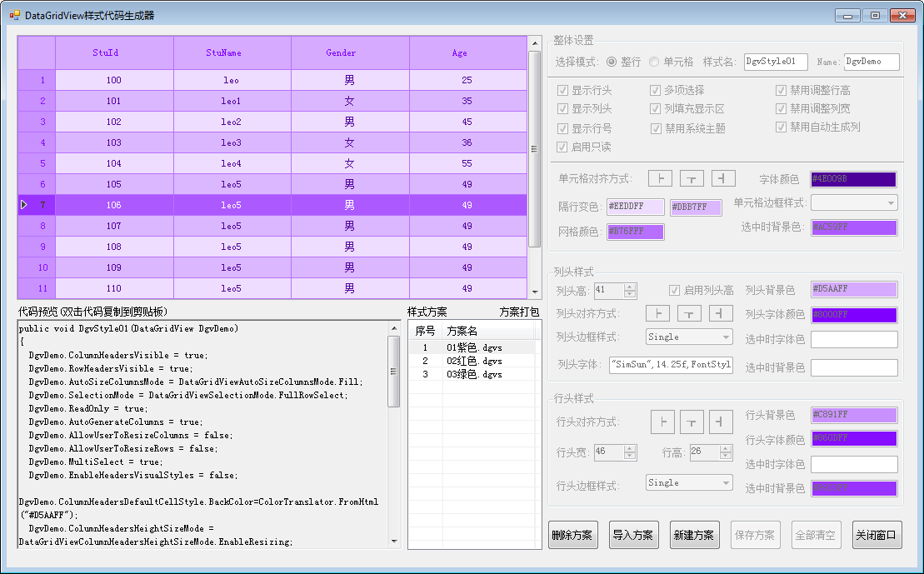Click data grid scrollbar down arrow
924x574 pixels.
[535, 292]
